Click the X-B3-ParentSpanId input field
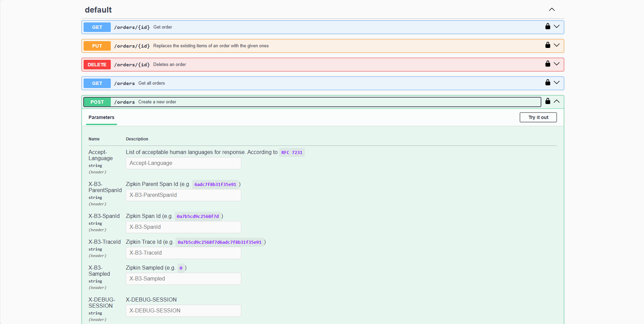This screenshot has height=324, width=644. coord(183,195)
